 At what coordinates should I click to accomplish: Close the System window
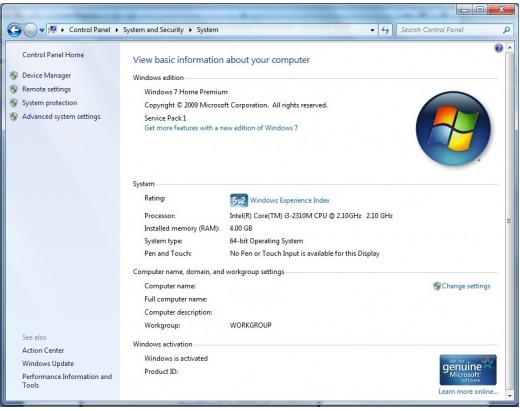pos(501,10)
